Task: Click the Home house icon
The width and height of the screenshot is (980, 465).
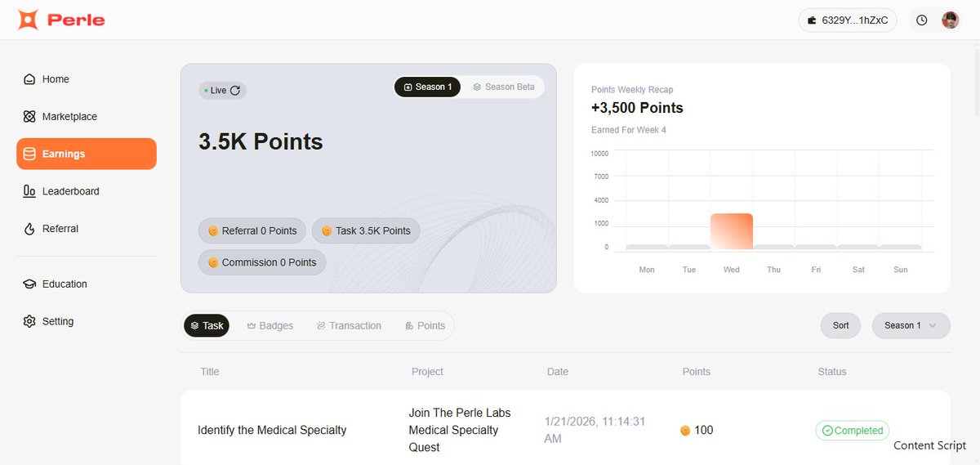Action: (x=29, y=79)
